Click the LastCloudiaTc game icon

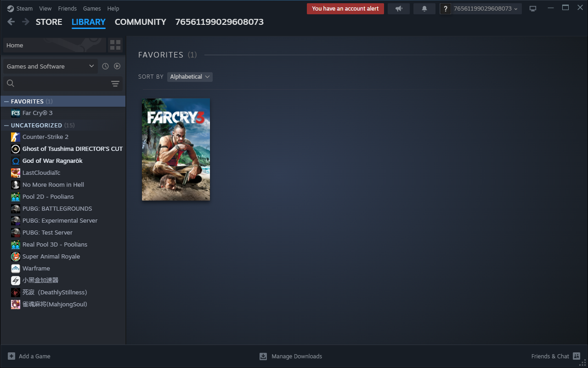16,172
